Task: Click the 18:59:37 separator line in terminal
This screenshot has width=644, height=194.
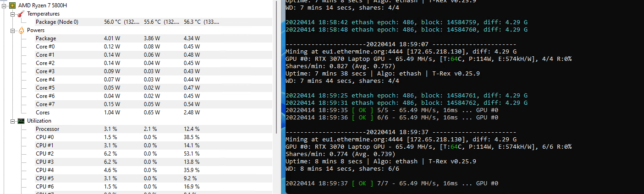Action: (x=401, y=132)
